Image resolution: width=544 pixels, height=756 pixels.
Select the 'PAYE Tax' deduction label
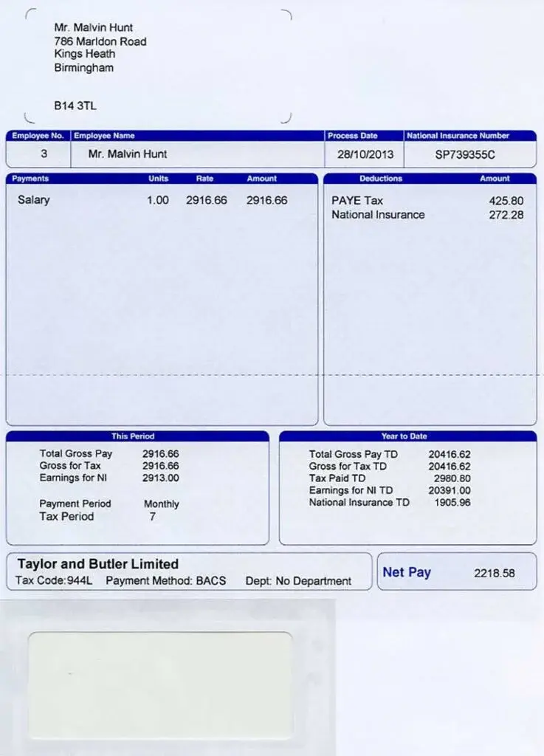coord(357,201)
